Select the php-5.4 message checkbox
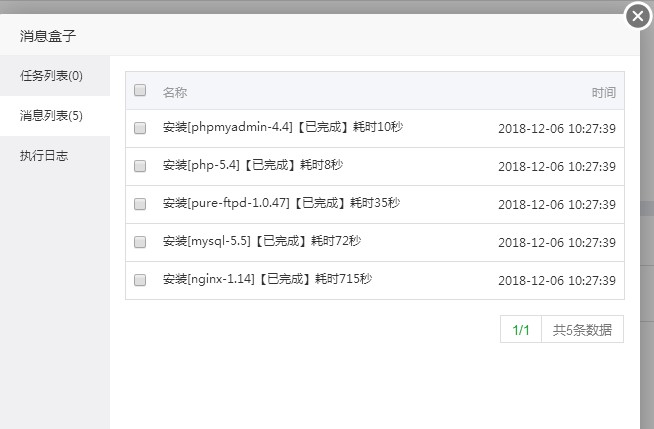The height and width of the screenshot is (429, 654). [x=140, y=166]
